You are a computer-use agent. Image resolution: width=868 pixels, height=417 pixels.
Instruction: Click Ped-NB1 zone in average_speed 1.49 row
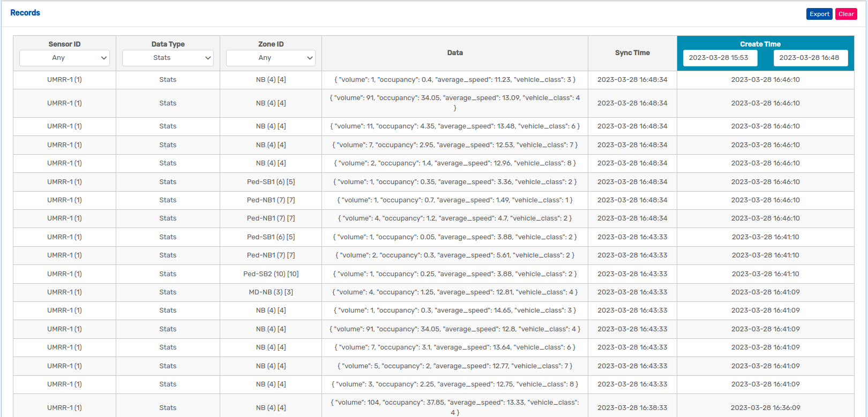click(271, 200)
